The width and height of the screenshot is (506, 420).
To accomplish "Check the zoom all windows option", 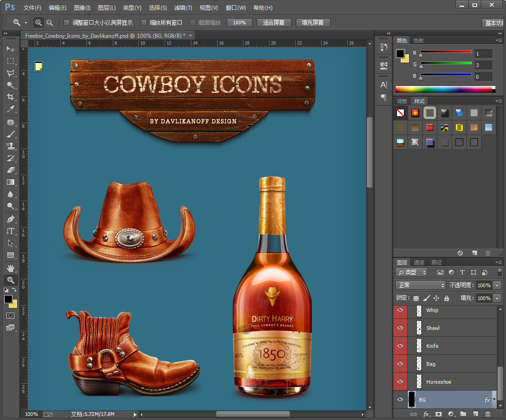I will [x=144, y=23].
